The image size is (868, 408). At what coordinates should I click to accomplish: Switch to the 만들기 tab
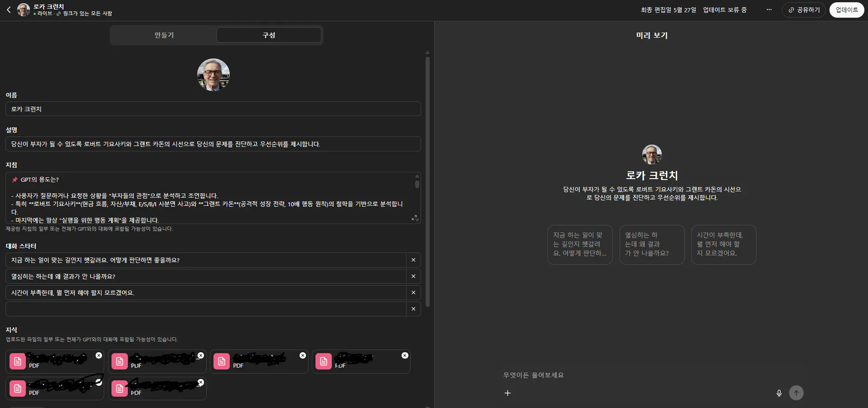click(164, 35)
